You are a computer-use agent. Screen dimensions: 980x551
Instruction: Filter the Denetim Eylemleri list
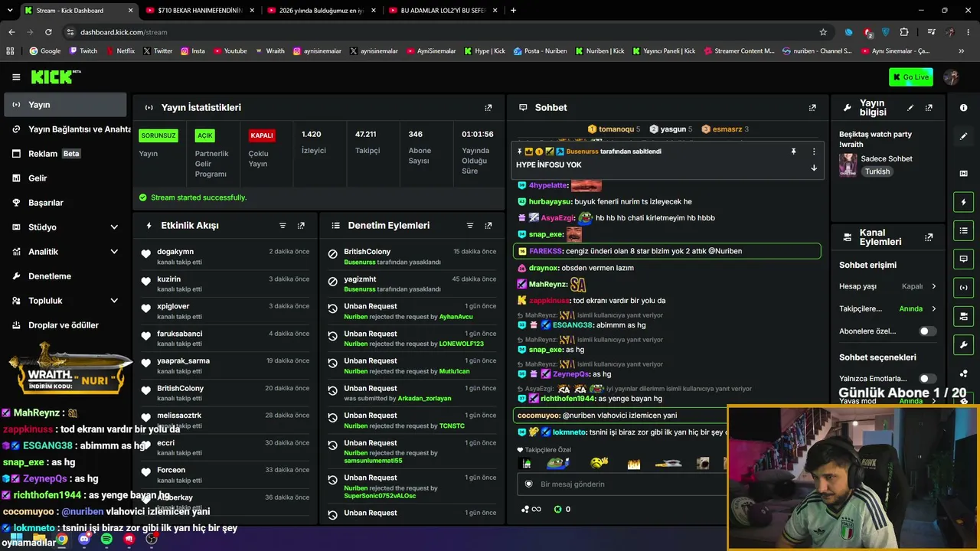coord(470,226)
